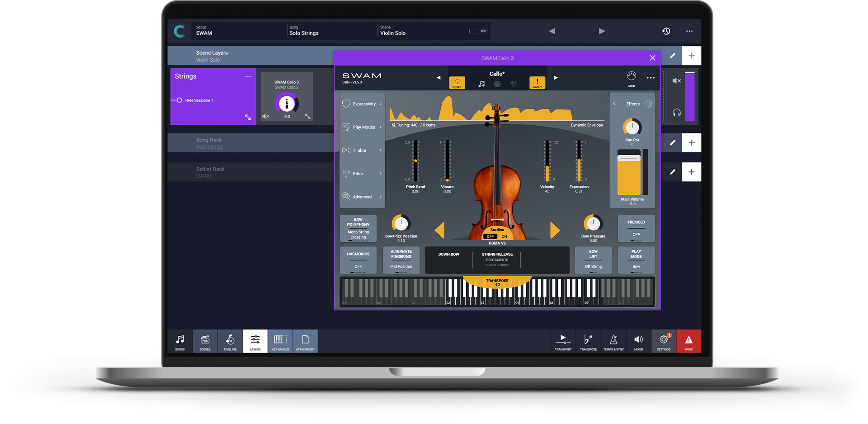Screen dimensions: 868x424
Task: Collapse the Effects panel chevron
Action: (x=614, y=104)
